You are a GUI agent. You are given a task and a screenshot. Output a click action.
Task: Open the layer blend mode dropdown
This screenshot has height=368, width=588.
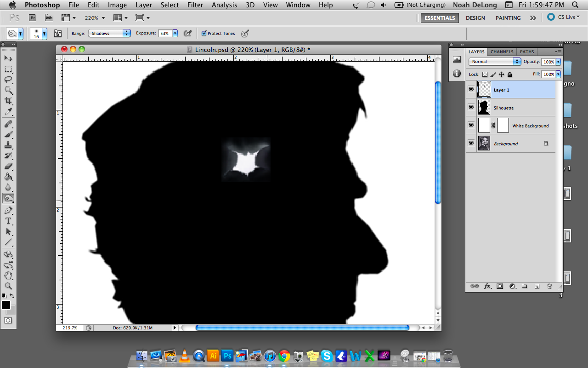tap(495, 62)
